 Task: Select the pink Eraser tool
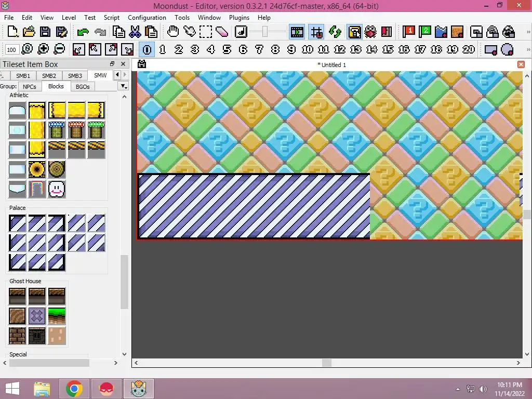pos(222,32)
